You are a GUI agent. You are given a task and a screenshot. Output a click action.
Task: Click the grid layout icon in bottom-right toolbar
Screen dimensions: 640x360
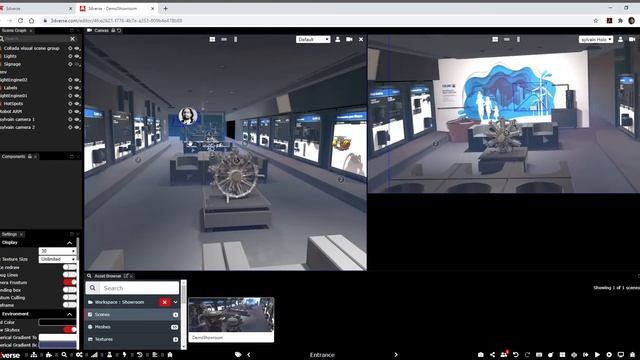click(x=562, y=355)
